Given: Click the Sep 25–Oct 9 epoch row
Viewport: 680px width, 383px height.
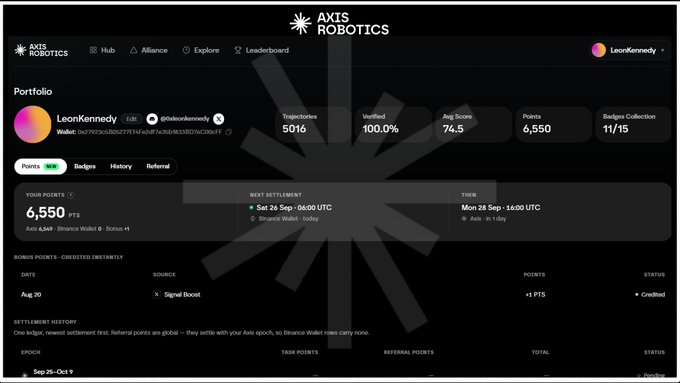Looking at the screenshot, I should 343,373.
